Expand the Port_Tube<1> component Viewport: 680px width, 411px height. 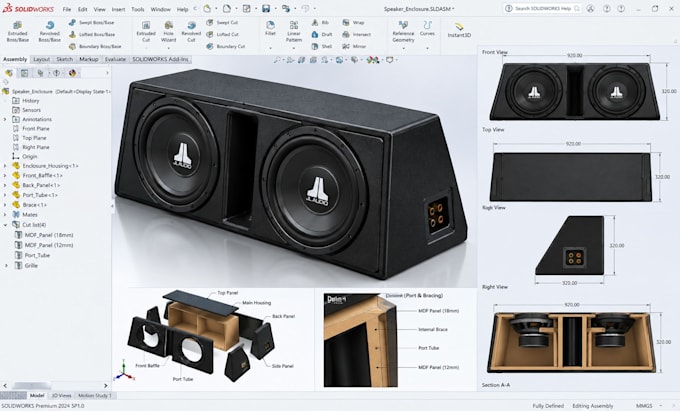(x=5, y=195)
